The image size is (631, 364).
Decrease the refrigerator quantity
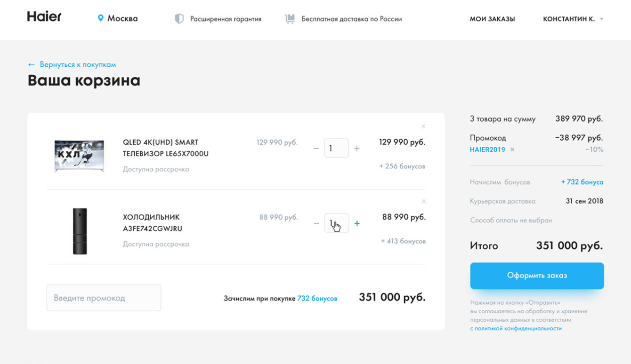click(x=316, y=223)
